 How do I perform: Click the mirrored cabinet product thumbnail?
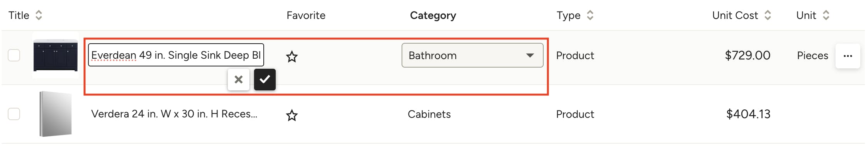click(x=56, y=114)
